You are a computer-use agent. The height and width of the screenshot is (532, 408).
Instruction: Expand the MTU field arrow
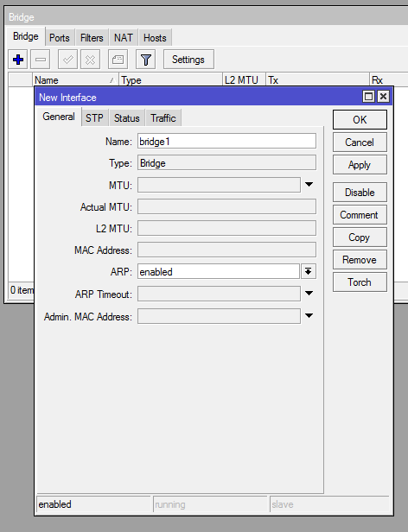(x=309, y=185)
